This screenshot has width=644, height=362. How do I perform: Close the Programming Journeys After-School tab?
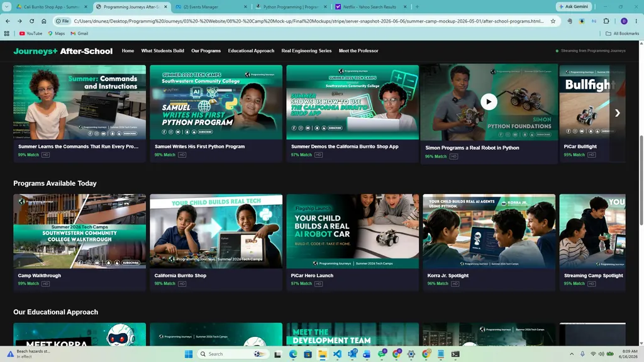click(165, 6)
